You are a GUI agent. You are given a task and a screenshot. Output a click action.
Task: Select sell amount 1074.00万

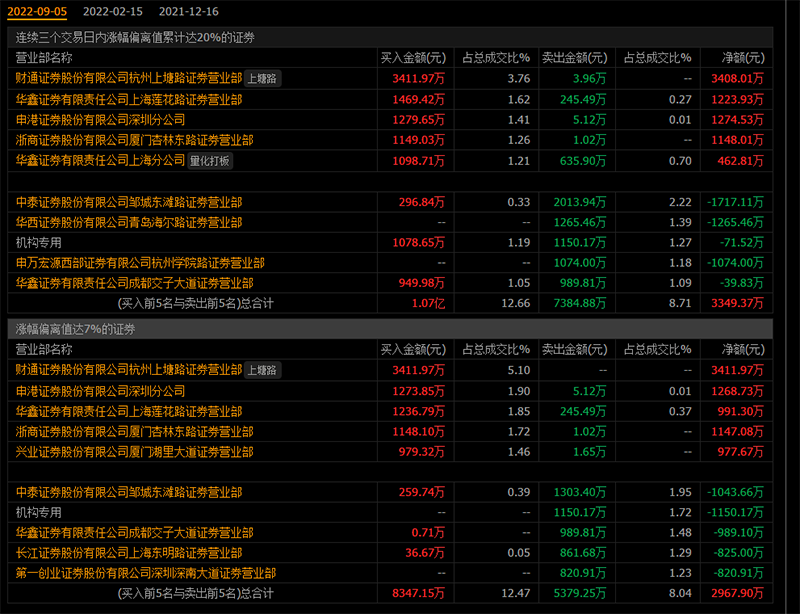580,263
